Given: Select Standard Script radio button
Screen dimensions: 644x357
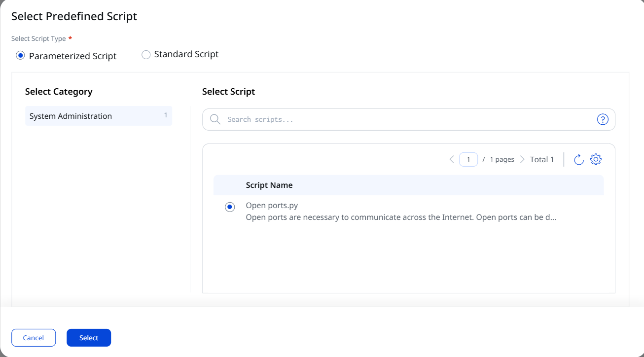Looking at the screenshot, I should pyautogui.click(x=146, y=55).
